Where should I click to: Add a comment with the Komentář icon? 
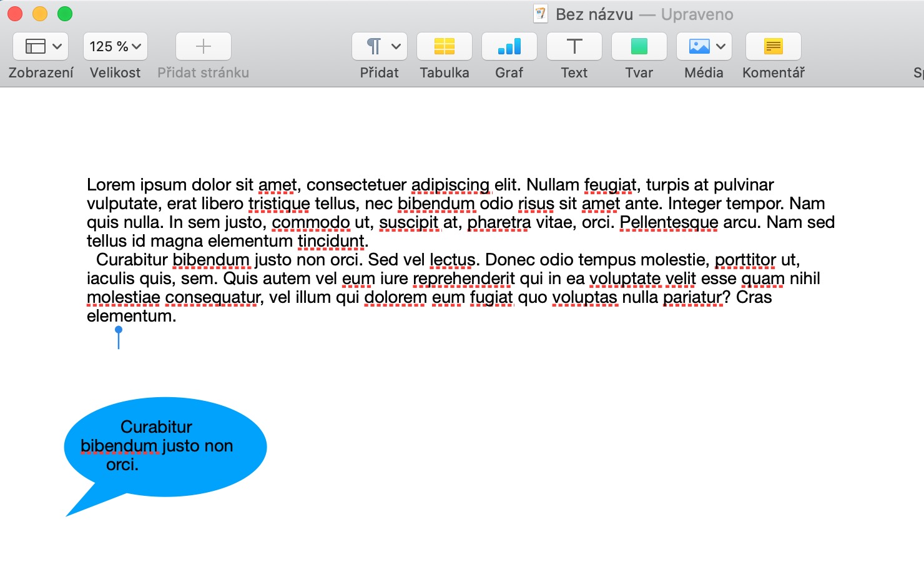click(774, 46)
